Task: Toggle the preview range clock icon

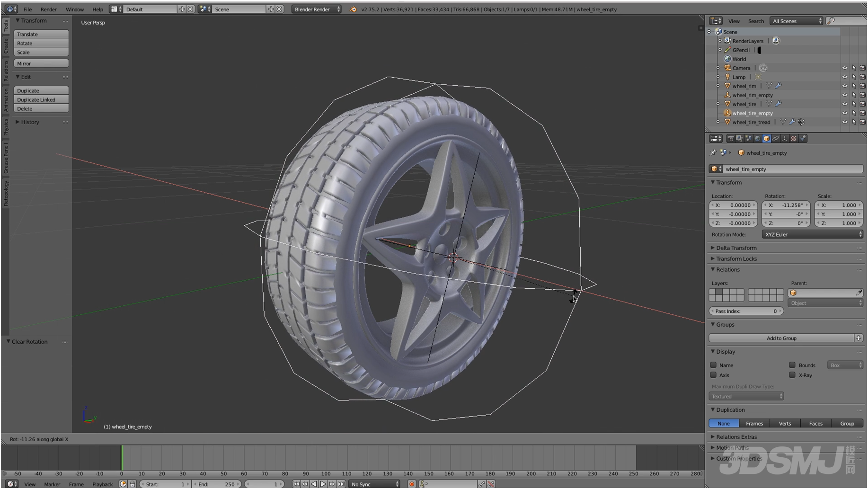Action: click(x=123, y=484)
